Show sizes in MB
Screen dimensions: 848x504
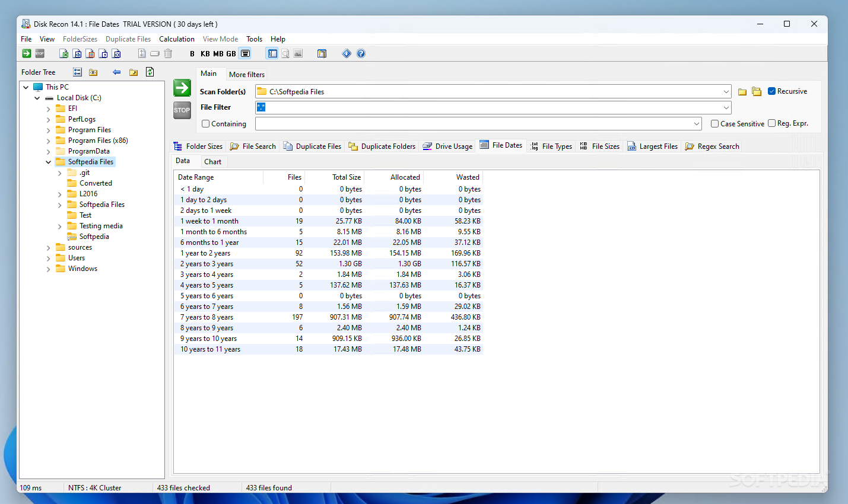pyautogui.click(x=218, y=53)
